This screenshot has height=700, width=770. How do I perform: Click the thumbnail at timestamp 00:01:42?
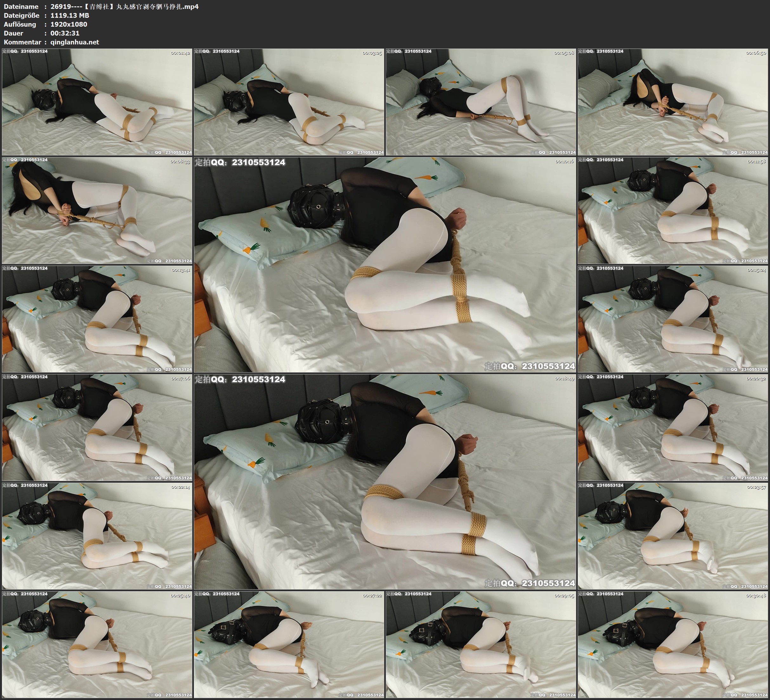(x=97, y=102)
